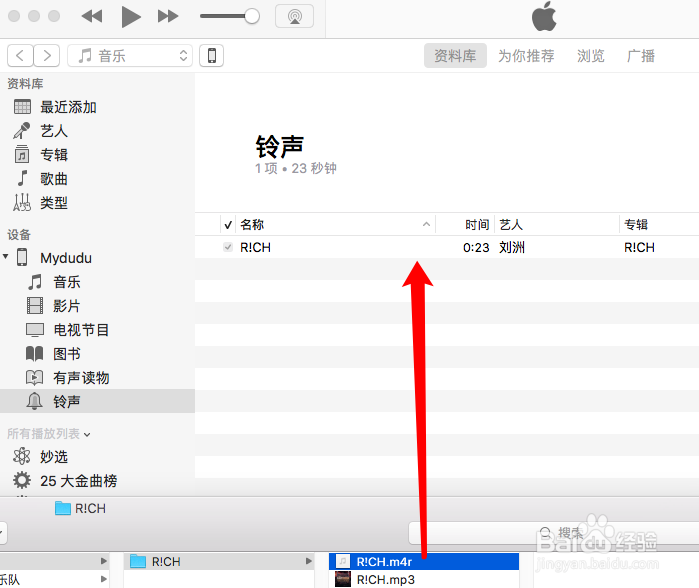Go forward with the right navigation arrow
The width and height of the screenshot is (699, 588).
47,56
